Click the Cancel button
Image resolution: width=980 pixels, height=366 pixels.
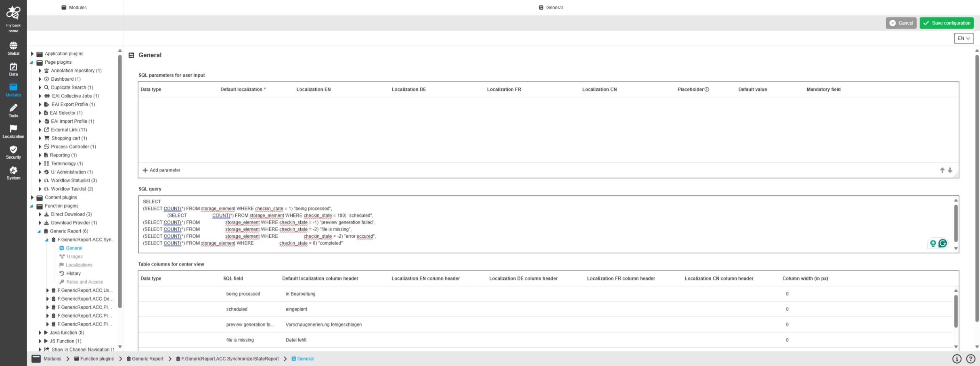[x=901, y=23]
